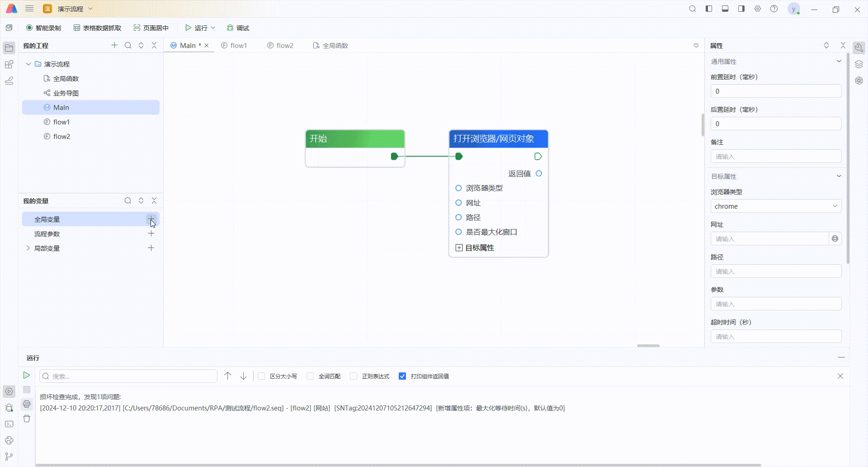This screenshot has height=467, width=868.
Task: Open the terminal icon in bottom-left sidebar
Action: click(9, 424)
